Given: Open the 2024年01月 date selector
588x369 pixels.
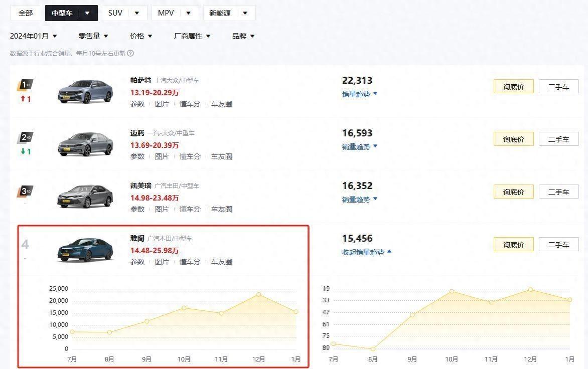Looking at the screenshot, I should (34, 36).
